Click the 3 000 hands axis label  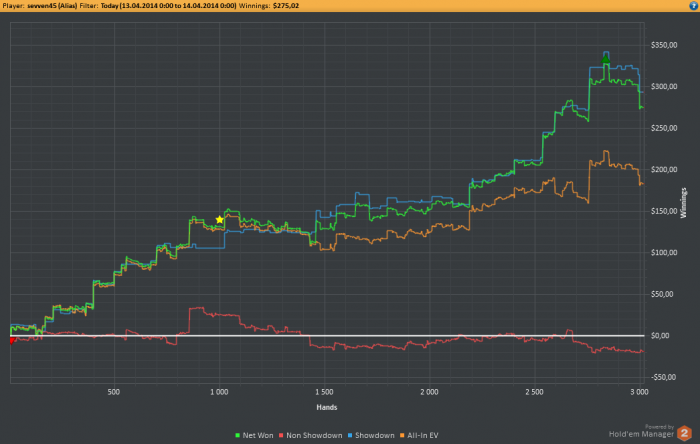click(x=639, y=392)
